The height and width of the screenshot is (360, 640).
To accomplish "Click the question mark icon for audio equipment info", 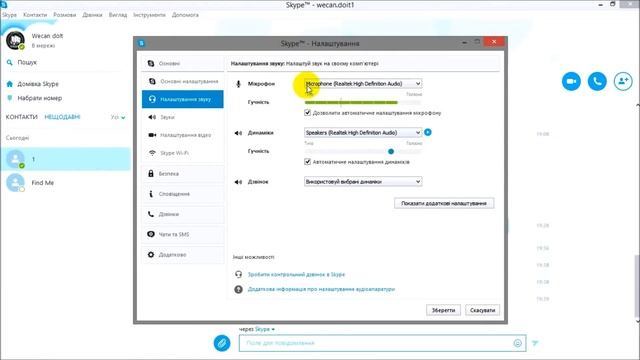I will coord(238,289).
